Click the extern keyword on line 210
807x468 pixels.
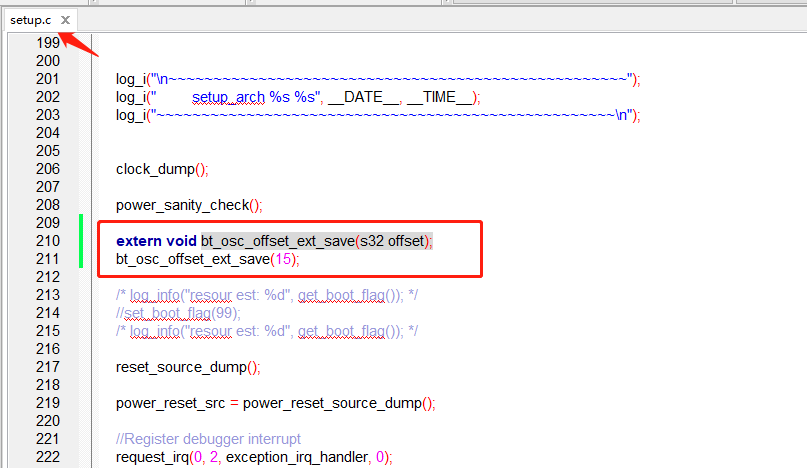(138, 241)
